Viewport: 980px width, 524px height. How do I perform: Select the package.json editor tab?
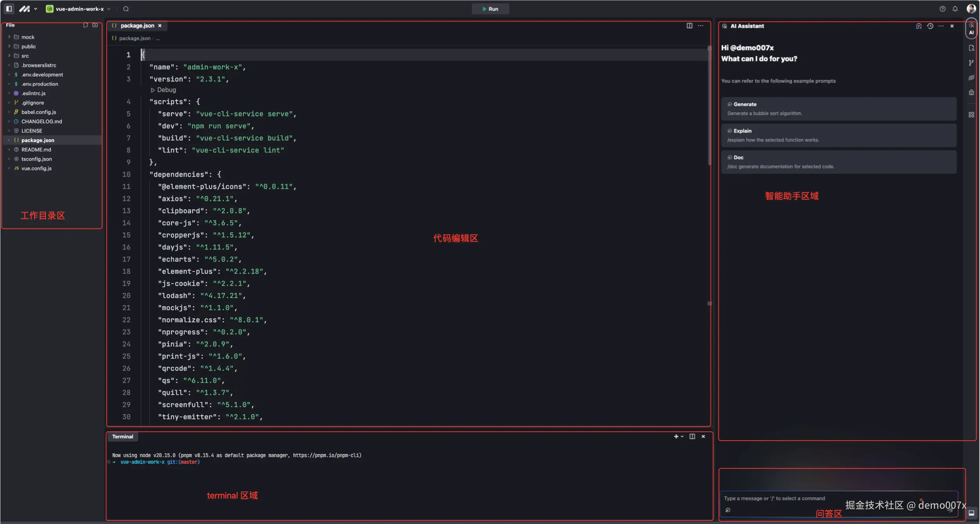click(x=137, y=26)
